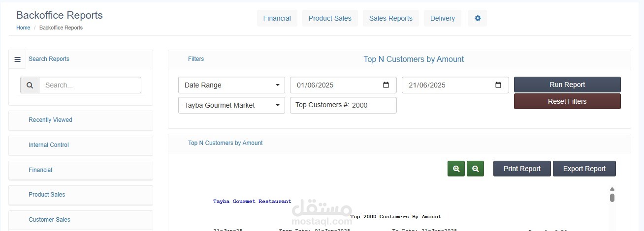Image resolution: width=644 pixels, height=231 pixels.
Task: Open the settings gear in top navigation
Action: click(478, 18)
